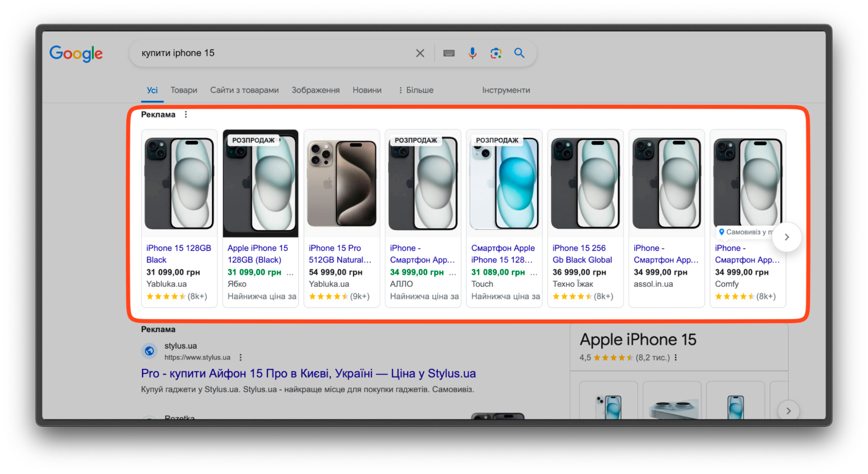Open the Смартфон Apple iPhone 15 128 Touch link
This screenshot has width=868, height=474.
tap(503, 254)
